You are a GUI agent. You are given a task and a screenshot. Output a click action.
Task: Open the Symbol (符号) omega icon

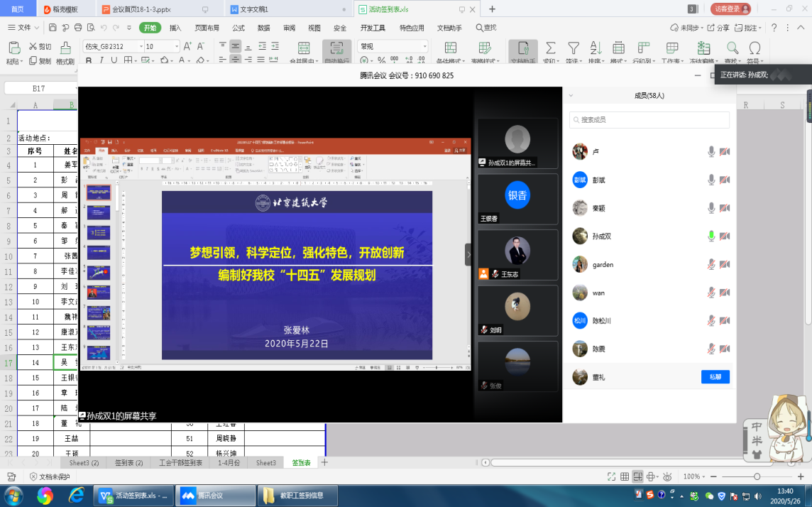pyautogui.click(x=755, y=48)
